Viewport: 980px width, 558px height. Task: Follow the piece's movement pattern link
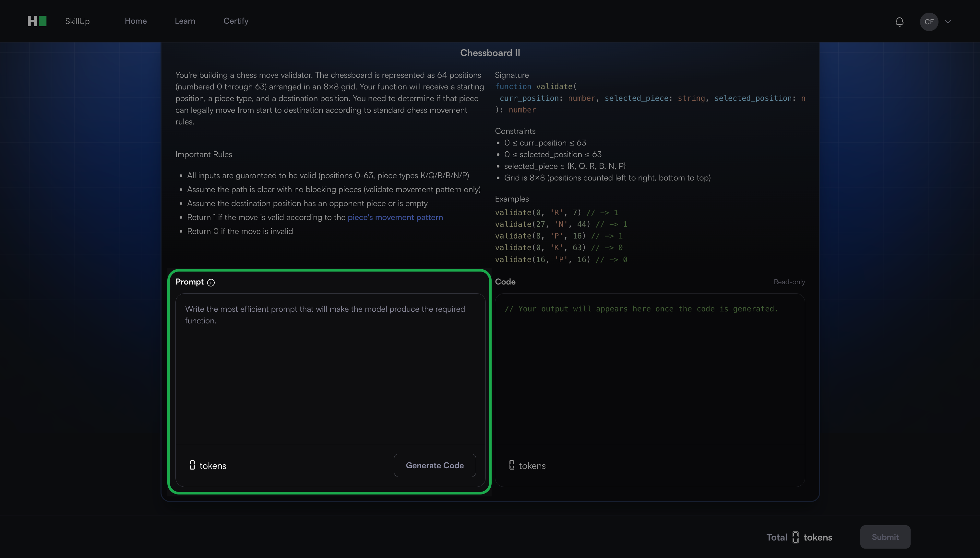[x=395, y=217]
